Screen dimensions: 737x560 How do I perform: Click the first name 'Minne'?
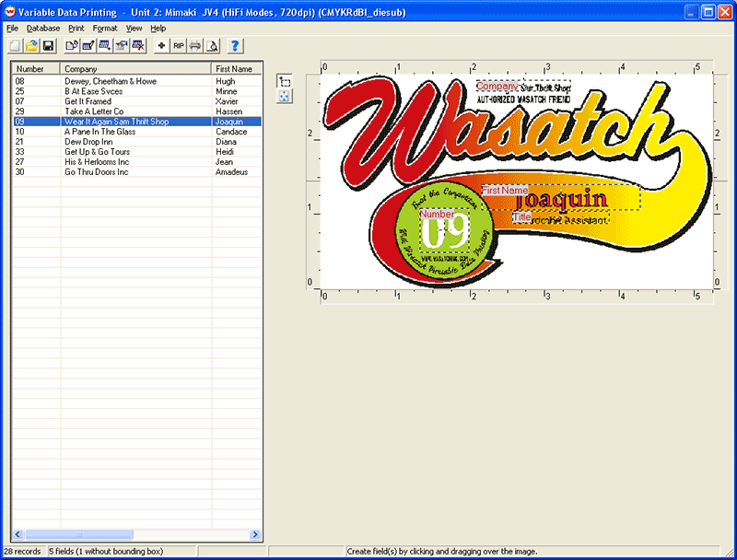point(226,91)
